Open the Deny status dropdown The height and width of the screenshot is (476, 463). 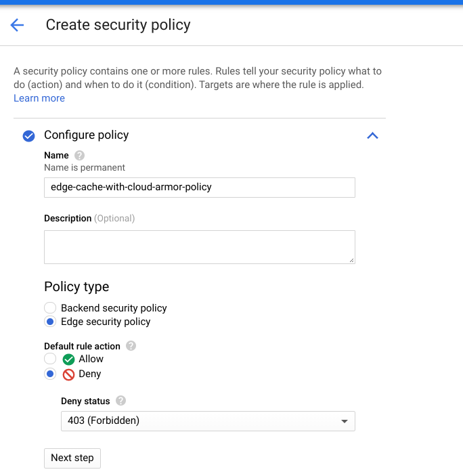(208, 420)
